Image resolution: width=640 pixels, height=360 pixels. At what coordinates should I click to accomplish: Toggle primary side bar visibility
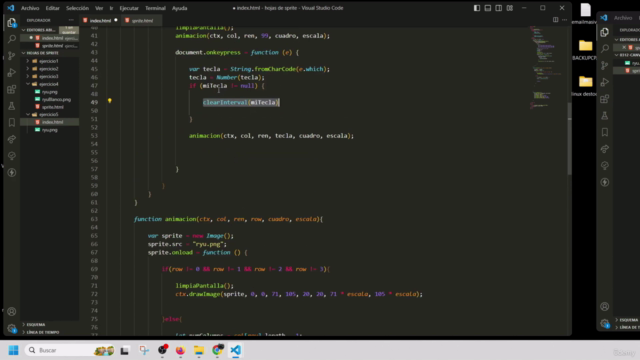click(x=477, y=8)
